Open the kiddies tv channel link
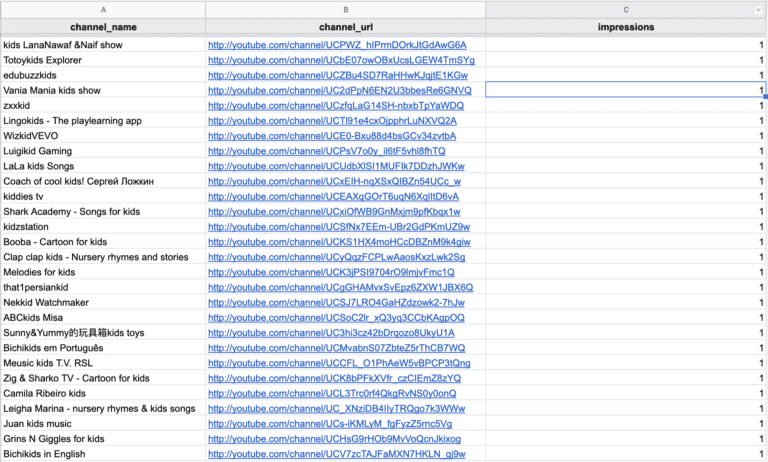This screenshot has height=462, width=768. point(333,197)
